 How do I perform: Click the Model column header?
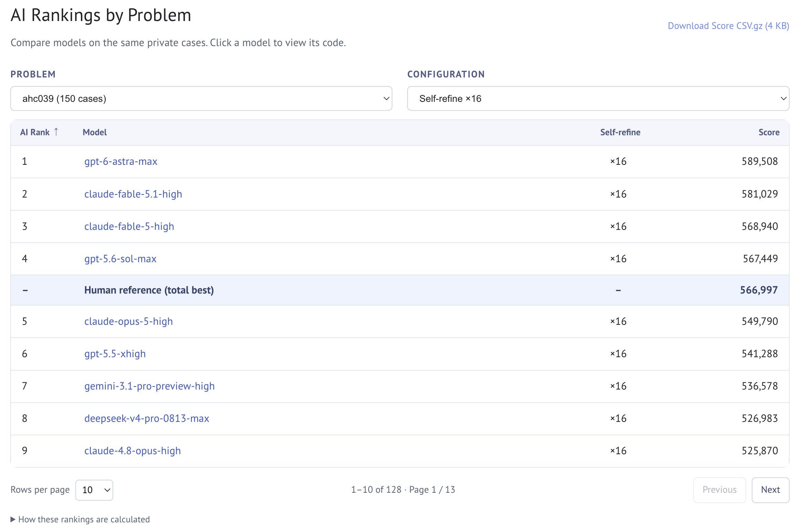[x=95, y=132]
